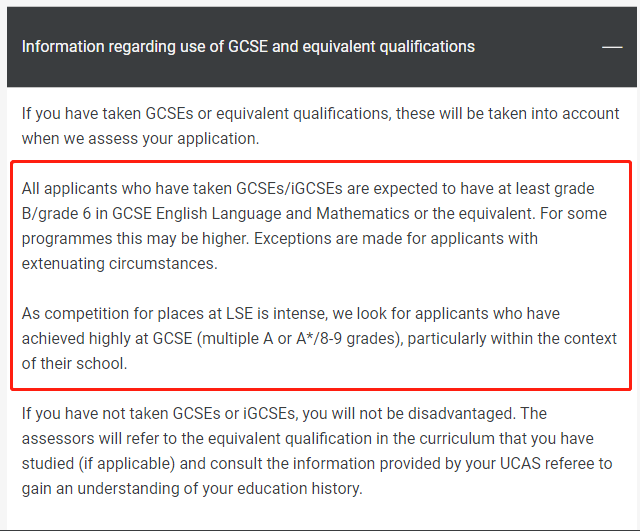Click the words 'equivalent qualifications' in the header
Viewport: 640px width, 531px height.
389,47
